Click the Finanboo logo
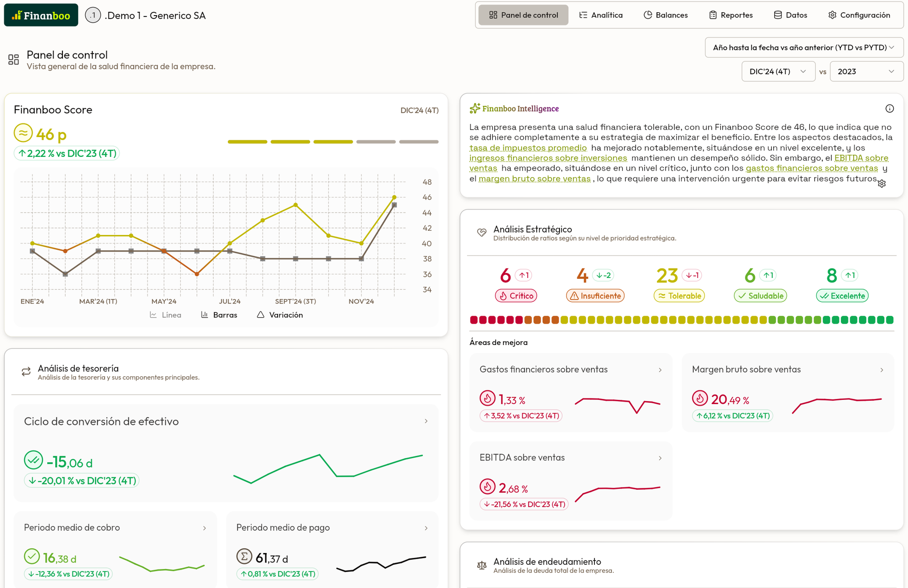This screenshot has width=908, height=588. point(41,15)
